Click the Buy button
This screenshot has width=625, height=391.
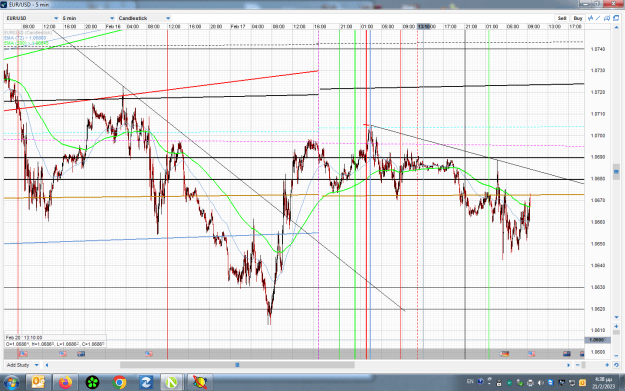(x=578, y=18)
